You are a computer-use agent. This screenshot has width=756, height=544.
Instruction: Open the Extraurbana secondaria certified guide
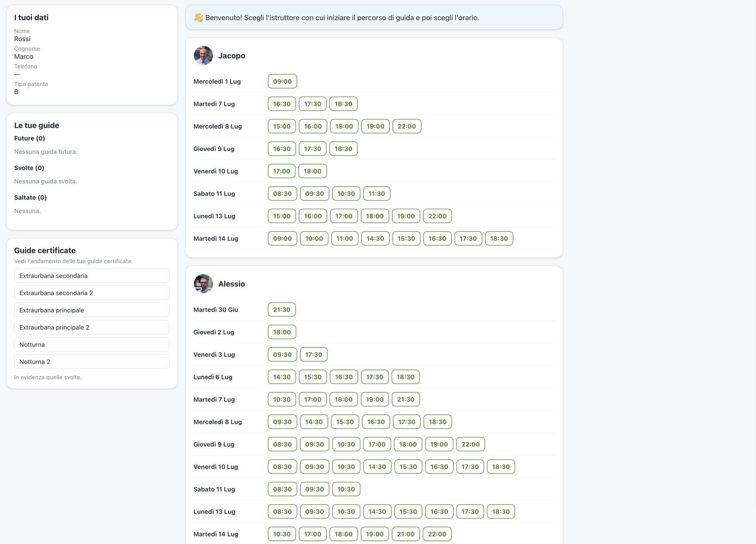[92, 276]
